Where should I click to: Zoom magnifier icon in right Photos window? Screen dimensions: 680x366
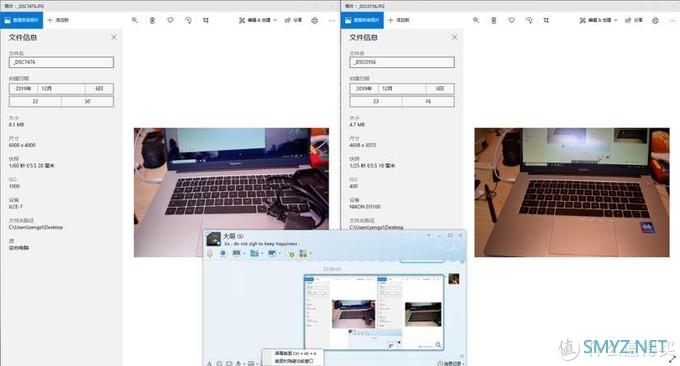(476, 20)
